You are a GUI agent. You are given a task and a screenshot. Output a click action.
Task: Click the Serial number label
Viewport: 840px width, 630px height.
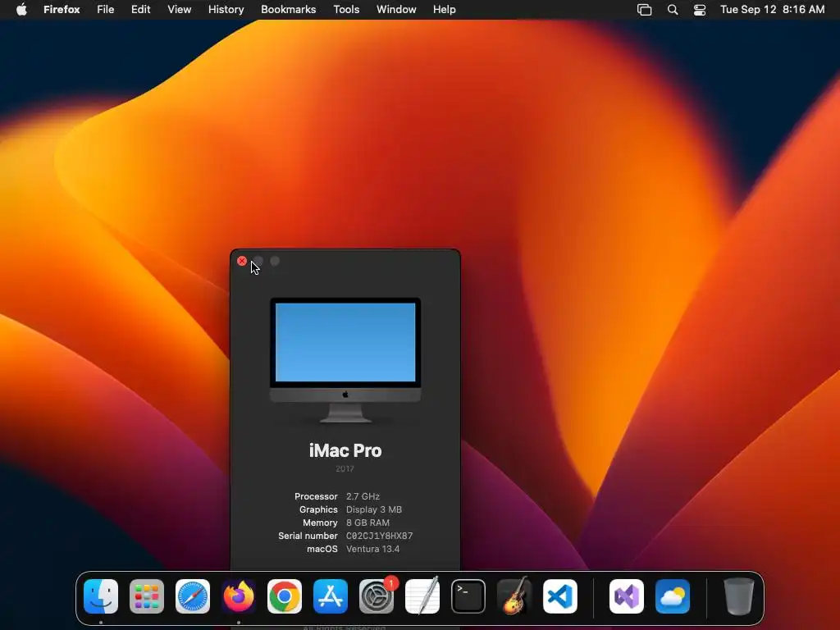[308, 536]
